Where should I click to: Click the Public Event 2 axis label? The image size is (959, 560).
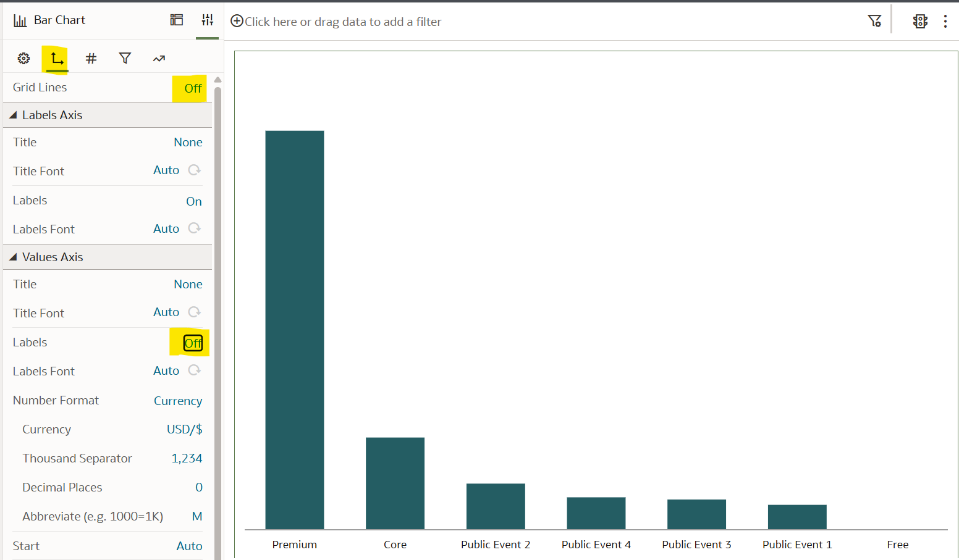point(496,545)
